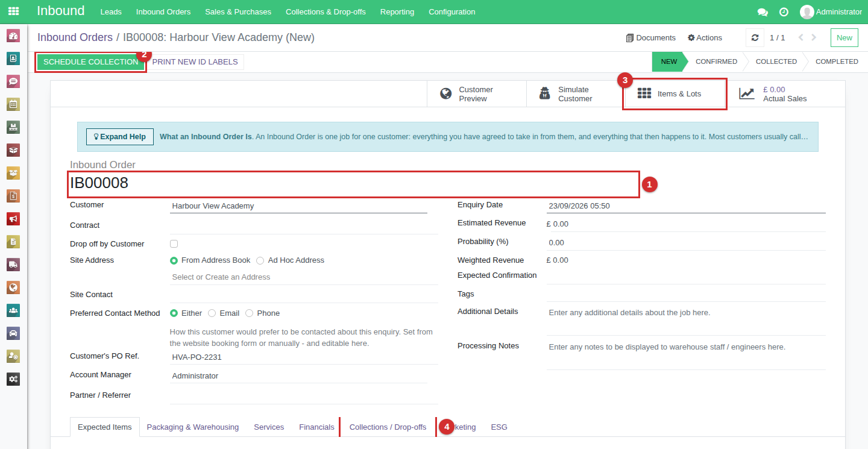868x449 pixels.
Task: Open the apps grid menu icon
Action: click(13, 11)
